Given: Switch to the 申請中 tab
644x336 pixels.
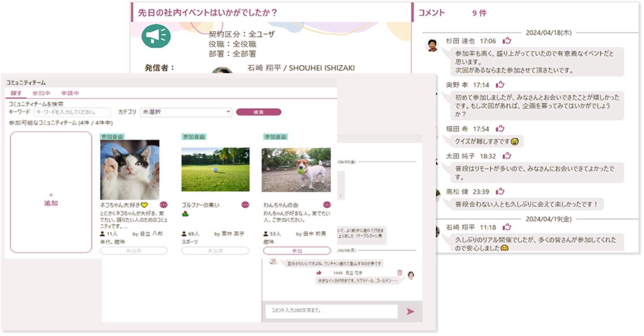Looking at the screenshot, I should tap(70, 93).
